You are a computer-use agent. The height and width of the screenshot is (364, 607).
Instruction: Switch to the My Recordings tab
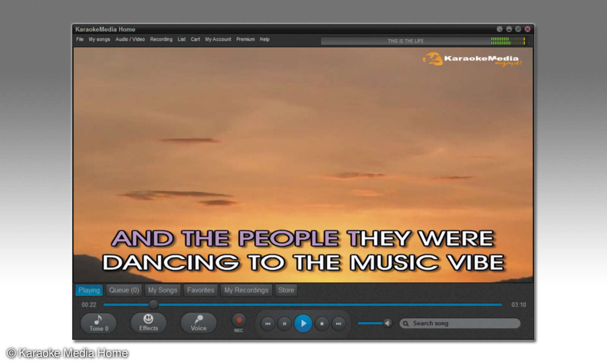pos(246,290)
